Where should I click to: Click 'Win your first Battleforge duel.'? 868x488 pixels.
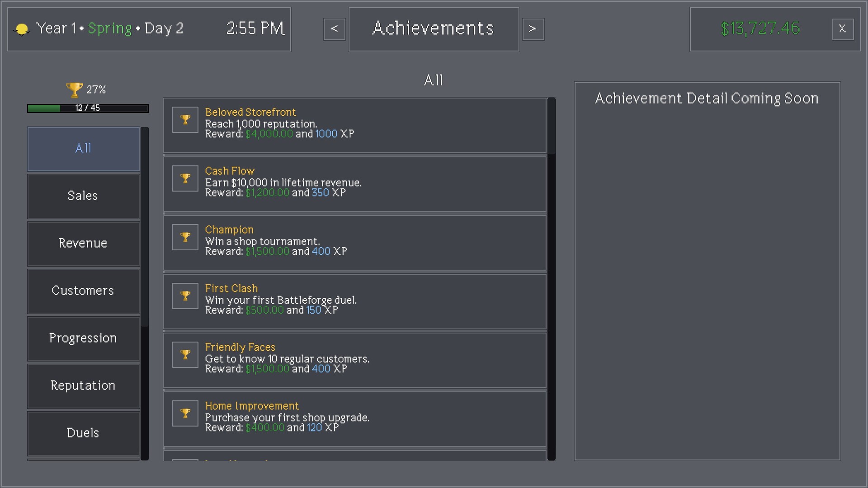coord(281,300)
